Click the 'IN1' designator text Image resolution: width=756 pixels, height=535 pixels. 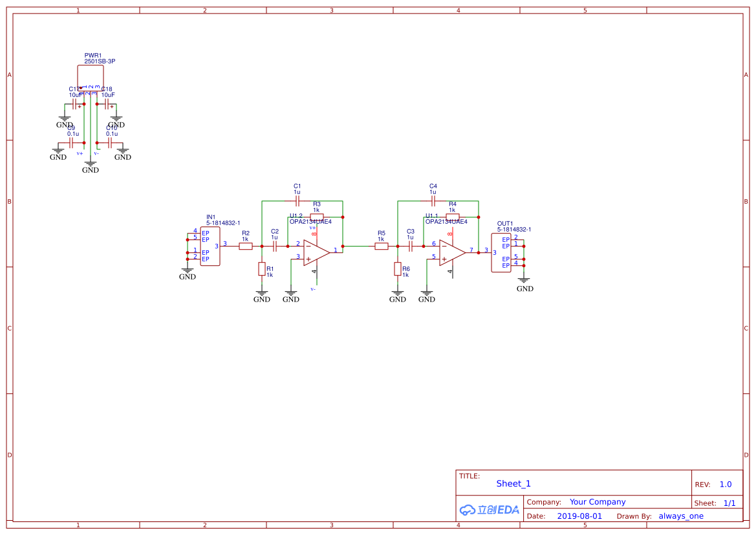tap(211, 217)
